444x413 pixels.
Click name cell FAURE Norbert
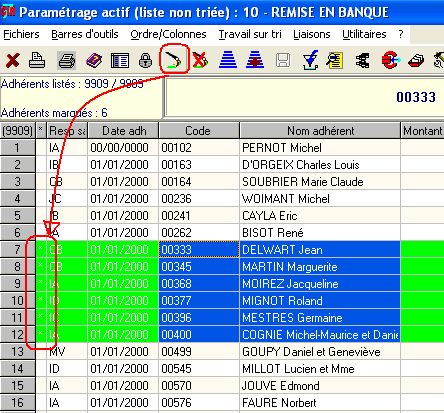tap(320, 403)
